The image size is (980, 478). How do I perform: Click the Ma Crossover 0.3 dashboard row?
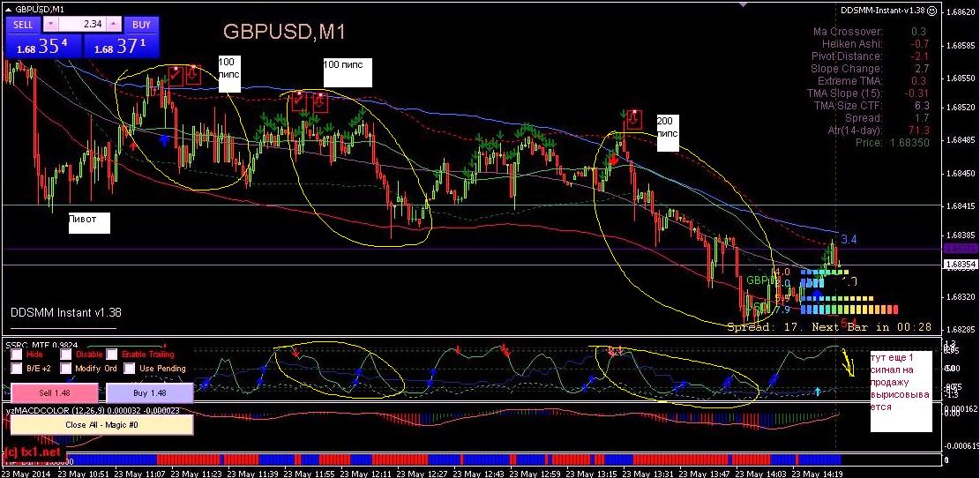[872, 31]
